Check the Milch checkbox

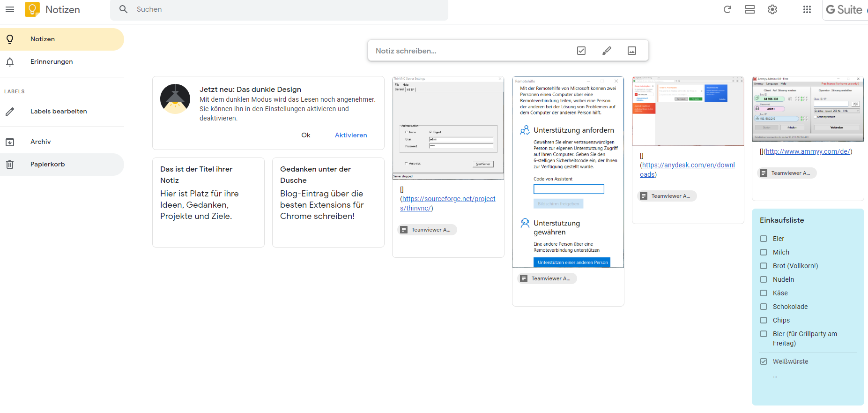(764, 252)
